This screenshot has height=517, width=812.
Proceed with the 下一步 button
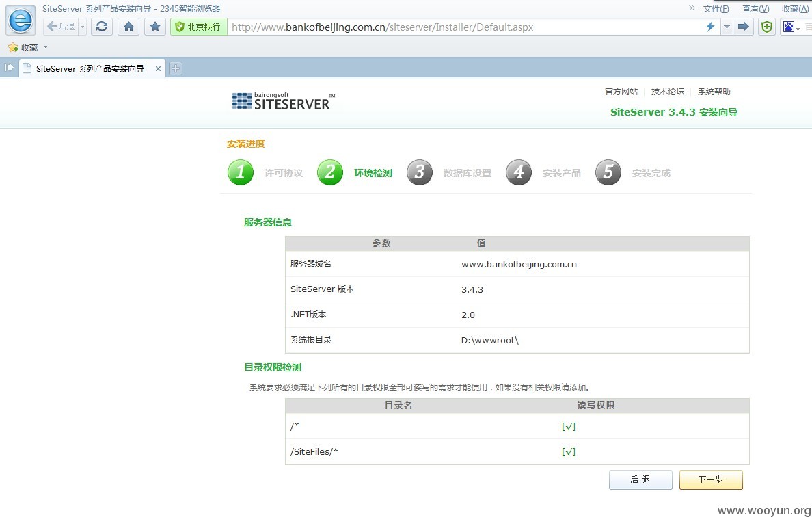point(711,479)
